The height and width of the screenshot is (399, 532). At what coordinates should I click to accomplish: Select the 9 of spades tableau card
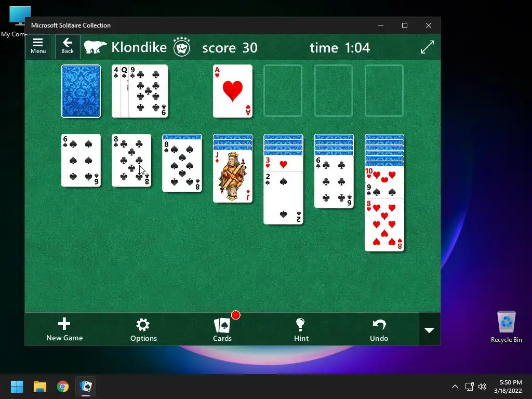tap(384, 191)
